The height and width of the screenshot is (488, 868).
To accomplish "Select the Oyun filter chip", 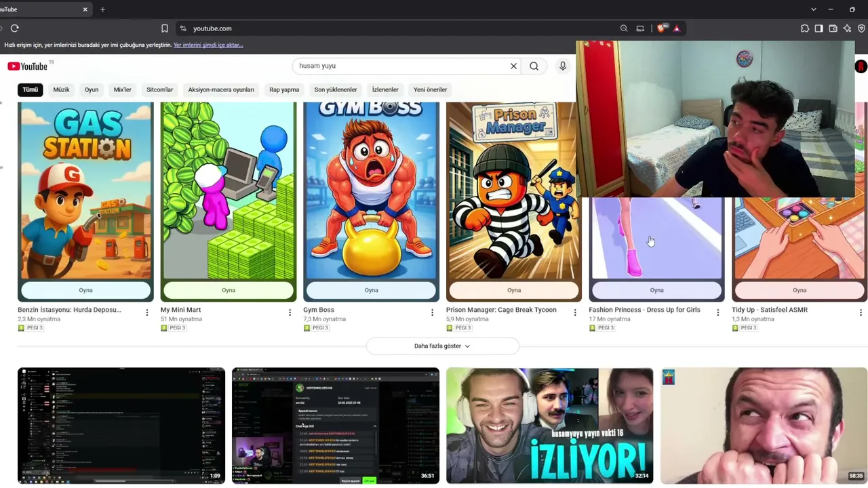I will [x=92, y=89].
